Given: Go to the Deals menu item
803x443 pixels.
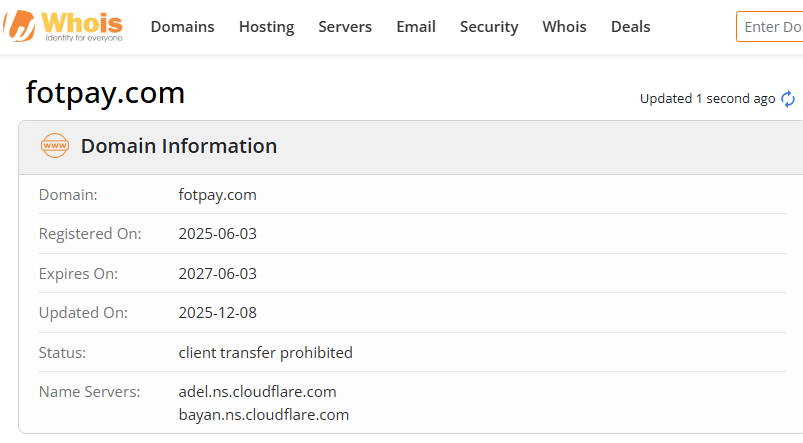Looking at the screenshot, I should [630, 27].
